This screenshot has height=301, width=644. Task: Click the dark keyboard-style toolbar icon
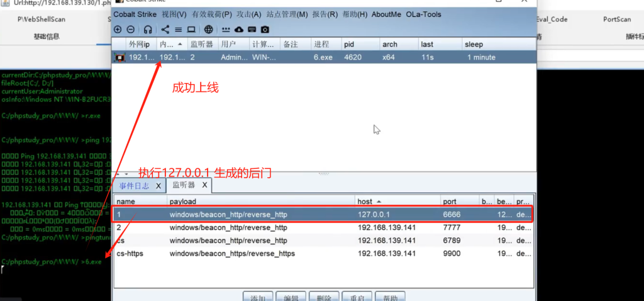click(x=252, y=29)
